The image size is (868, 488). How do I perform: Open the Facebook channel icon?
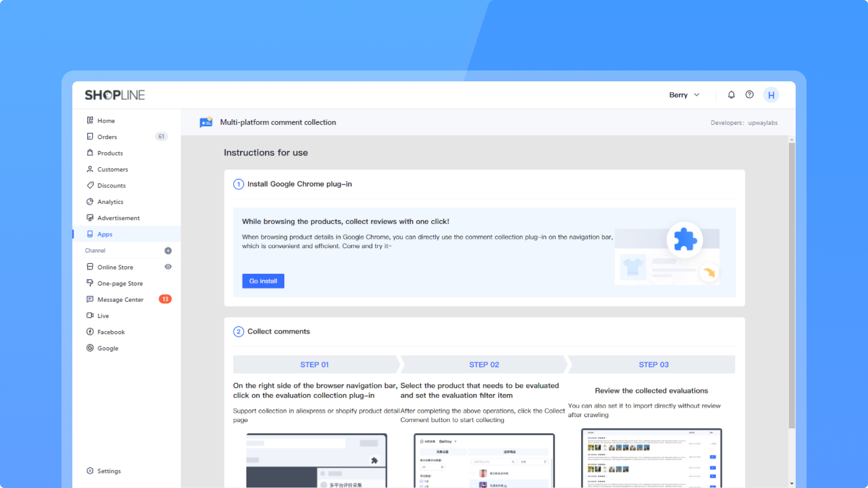tap(90, 332)
